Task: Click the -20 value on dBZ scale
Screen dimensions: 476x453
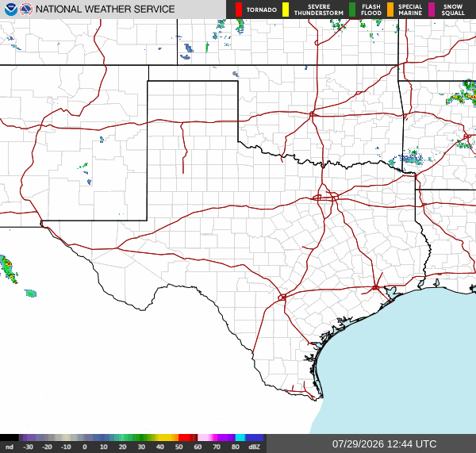Action: (x=47, y=447)
